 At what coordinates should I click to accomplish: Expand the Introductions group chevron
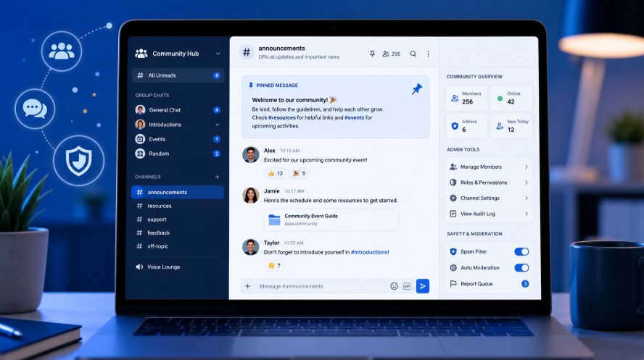(x=218, y=125)
